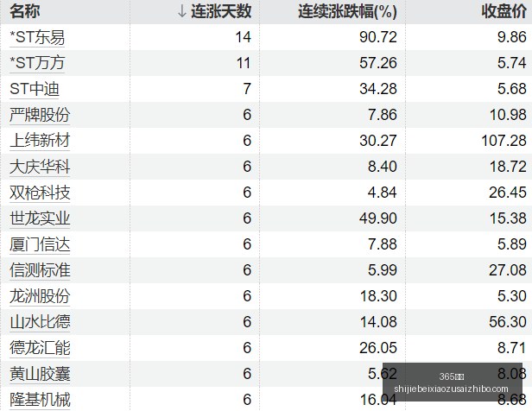This screenshot has width=532, height=411.
Task: Open the 大庆华科 stock link
Action: (40, 167)
